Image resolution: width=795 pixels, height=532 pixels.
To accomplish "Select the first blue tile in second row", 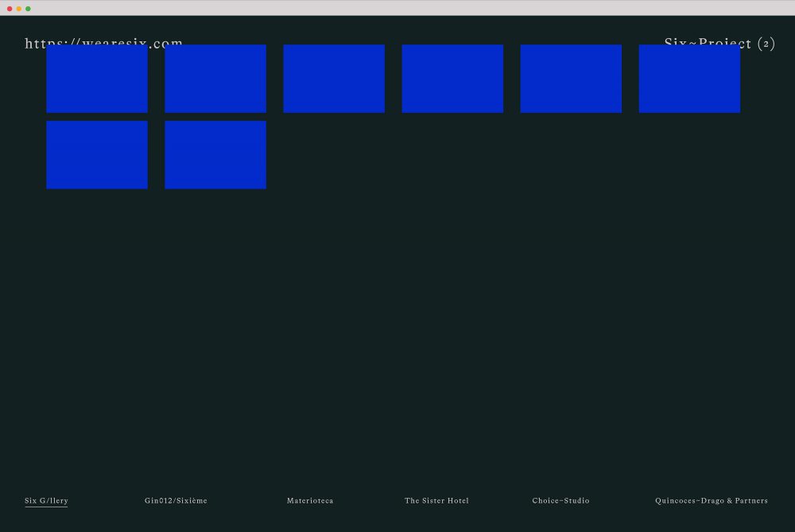I will [97, 155].
